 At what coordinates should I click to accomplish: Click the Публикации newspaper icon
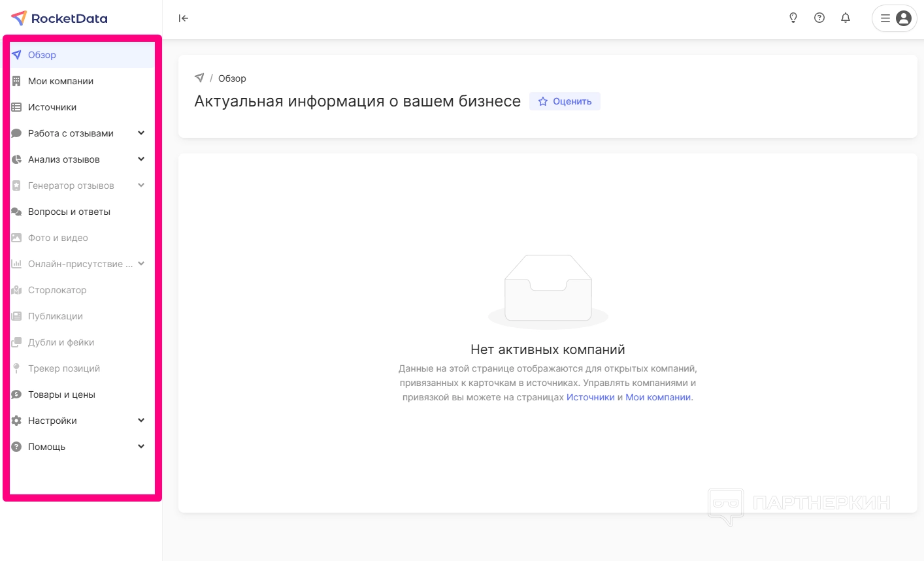click(16, 316)
